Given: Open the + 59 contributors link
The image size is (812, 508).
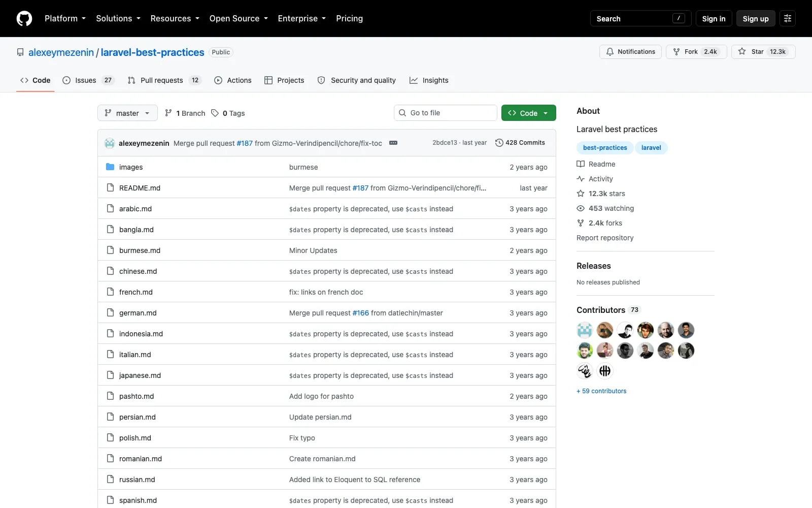Looking at the screenshot, I should (601, 391).
